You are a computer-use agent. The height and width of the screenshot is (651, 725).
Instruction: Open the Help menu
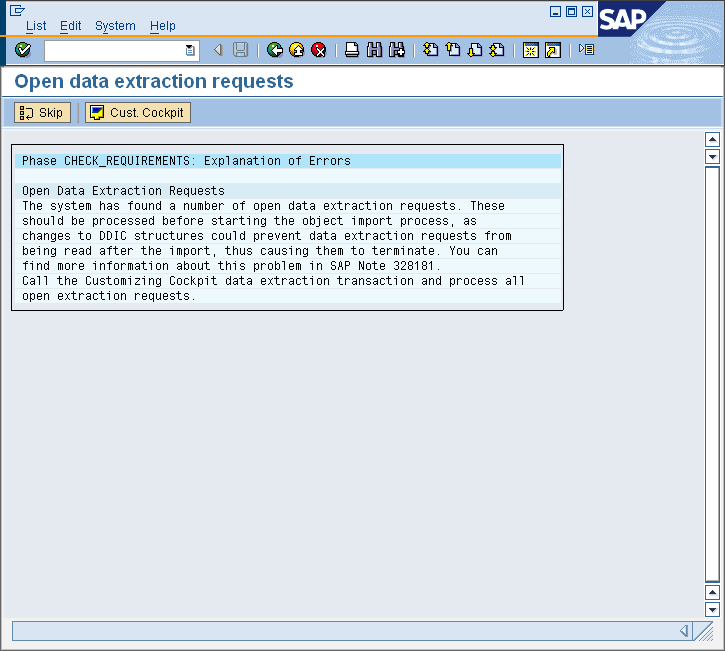(x=163, y=26)
